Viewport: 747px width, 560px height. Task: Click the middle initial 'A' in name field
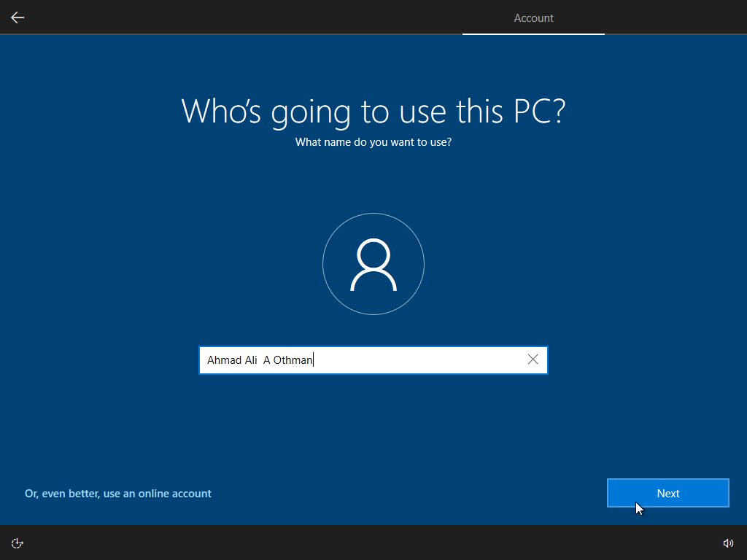click(267, 360)
